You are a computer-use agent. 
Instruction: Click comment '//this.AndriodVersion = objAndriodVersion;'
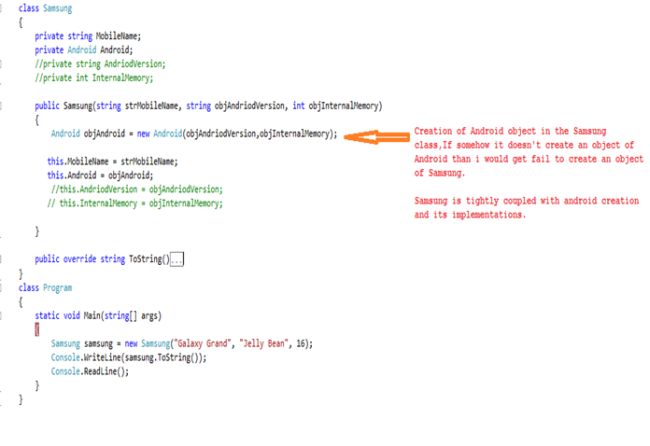click(137, 189)
